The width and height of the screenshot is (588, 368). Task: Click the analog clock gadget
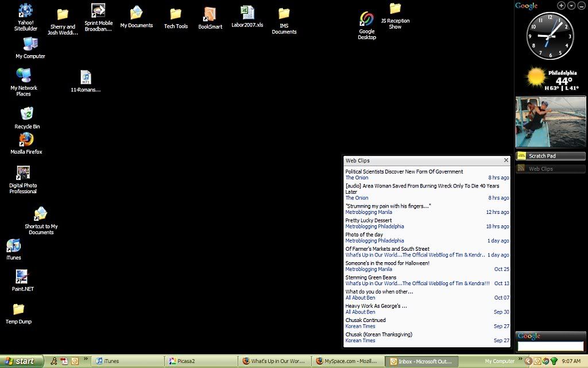550,36
